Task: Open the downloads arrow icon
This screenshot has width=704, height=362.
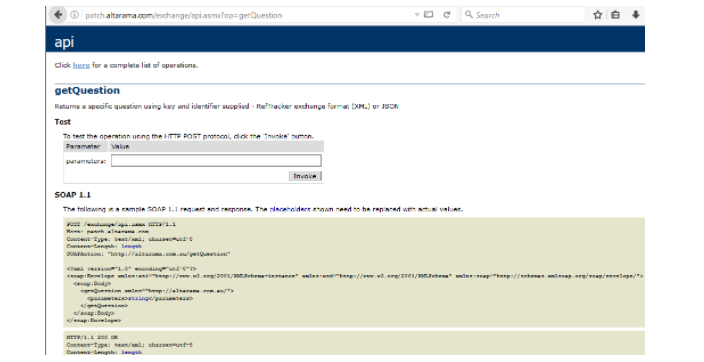Action: point(635,15)
